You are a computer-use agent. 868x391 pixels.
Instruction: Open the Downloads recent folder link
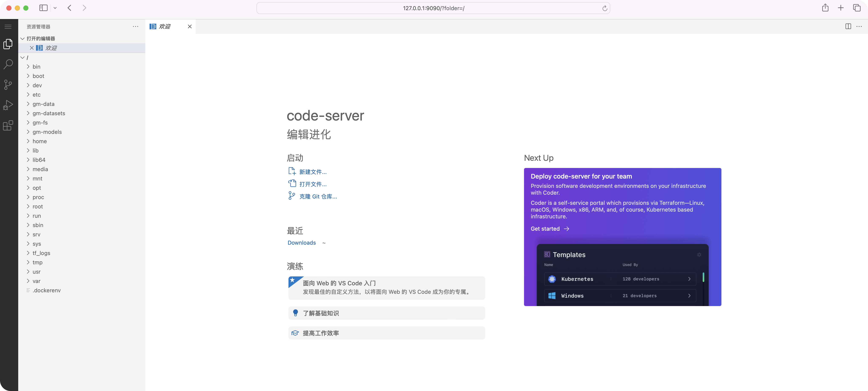301,243
